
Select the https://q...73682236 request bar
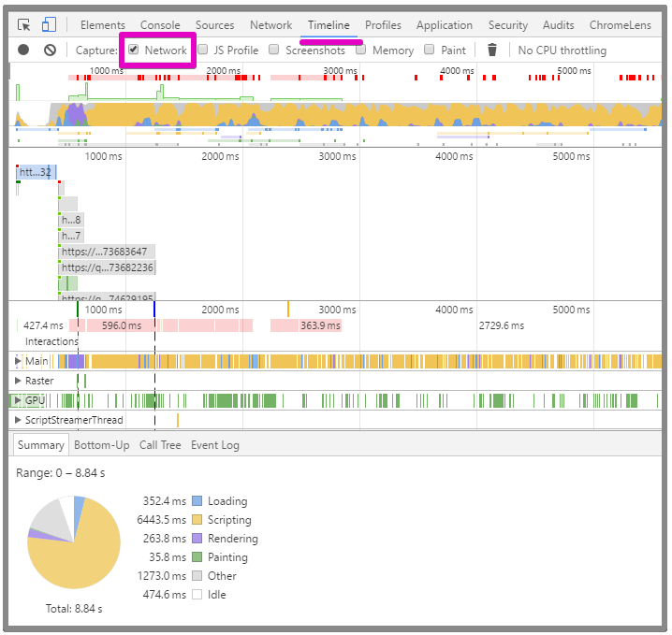pos(107,267)
